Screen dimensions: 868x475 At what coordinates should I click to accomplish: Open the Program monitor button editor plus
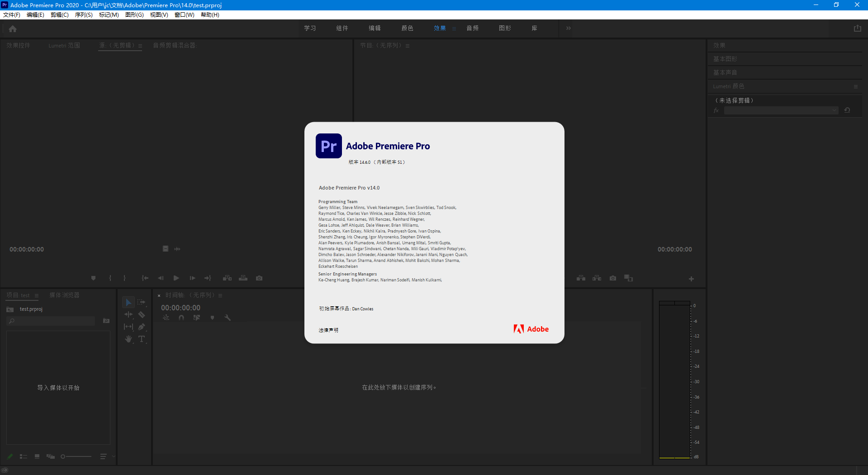click(x=691, y=279)
